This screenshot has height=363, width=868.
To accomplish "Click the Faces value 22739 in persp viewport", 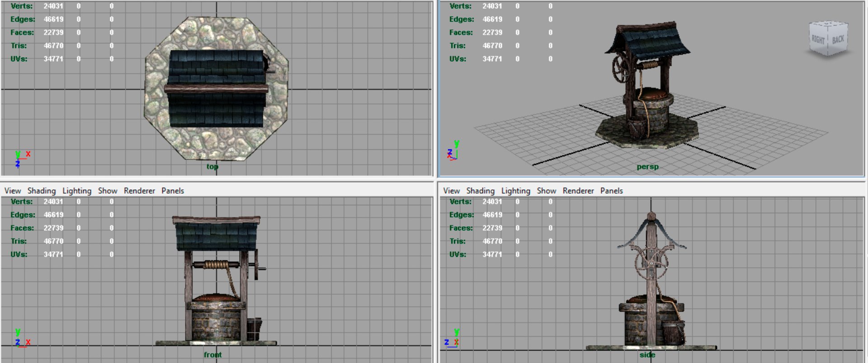I will pos(492,33).
